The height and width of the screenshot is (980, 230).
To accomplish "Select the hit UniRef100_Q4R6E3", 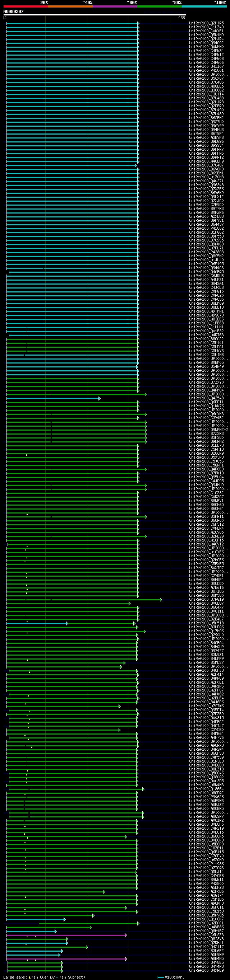I will (x=206, y=469).
